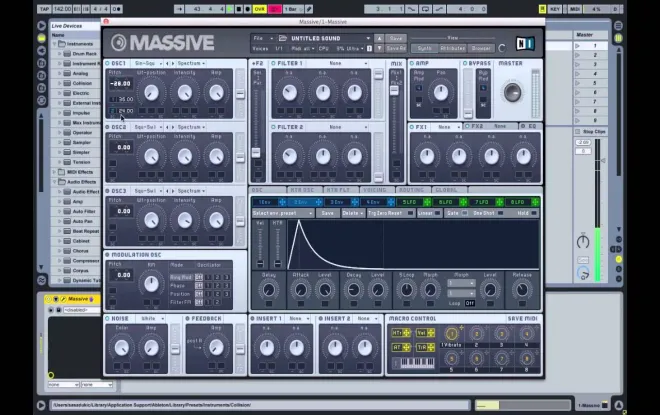Click the OSC1 filter routing fader

(240, 94)
